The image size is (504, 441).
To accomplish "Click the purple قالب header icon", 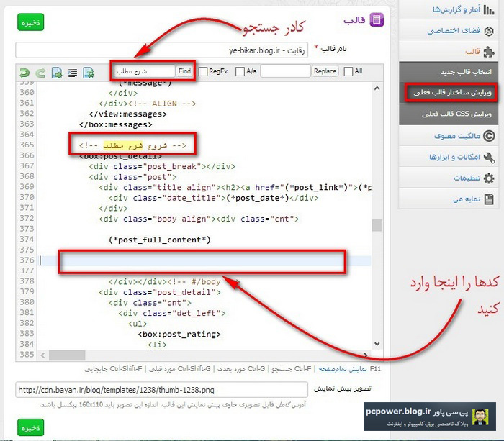I will 377,20.
